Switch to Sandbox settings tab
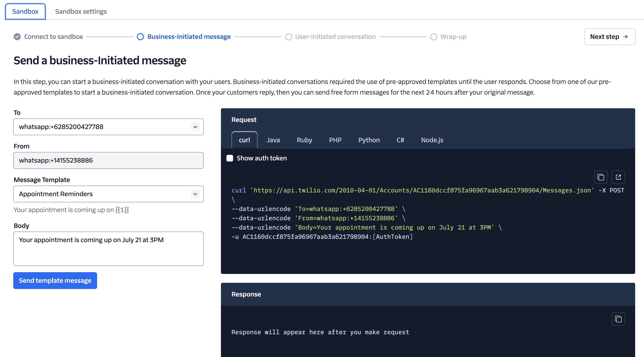644x357 pixels. [x=81, y=11]
